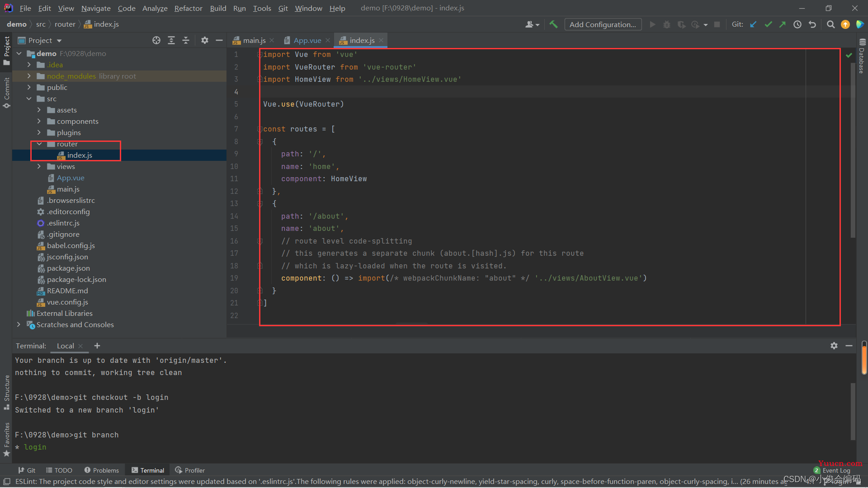Add a new terminal tab

click(x=97, y=346)
